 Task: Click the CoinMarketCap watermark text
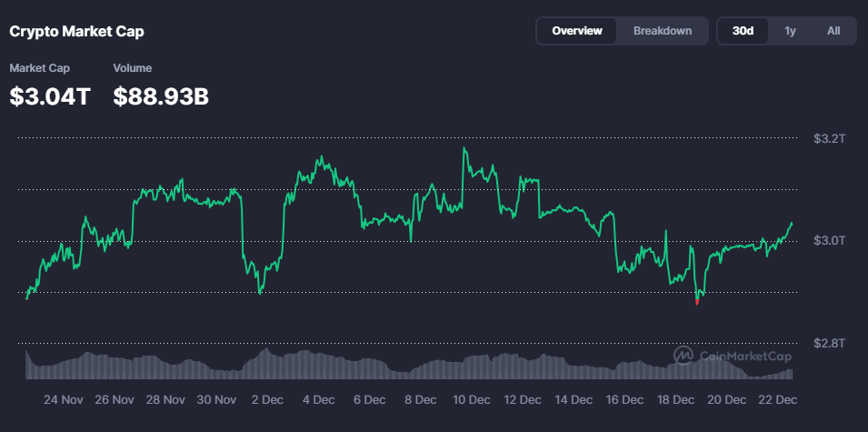(744, 357)
